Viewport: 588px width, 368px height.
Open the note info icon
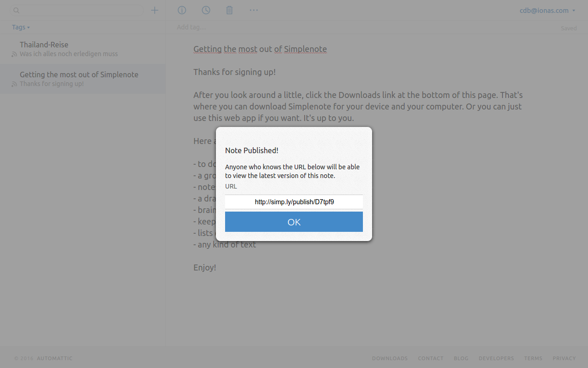coord(182,10)
